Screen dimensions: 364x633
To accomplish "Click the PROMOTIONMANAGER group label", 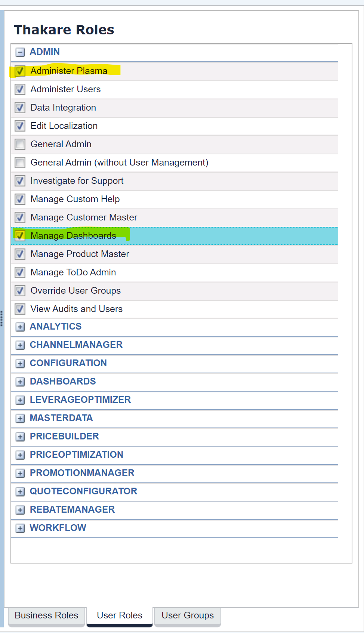I will click(x=82, y=473).
